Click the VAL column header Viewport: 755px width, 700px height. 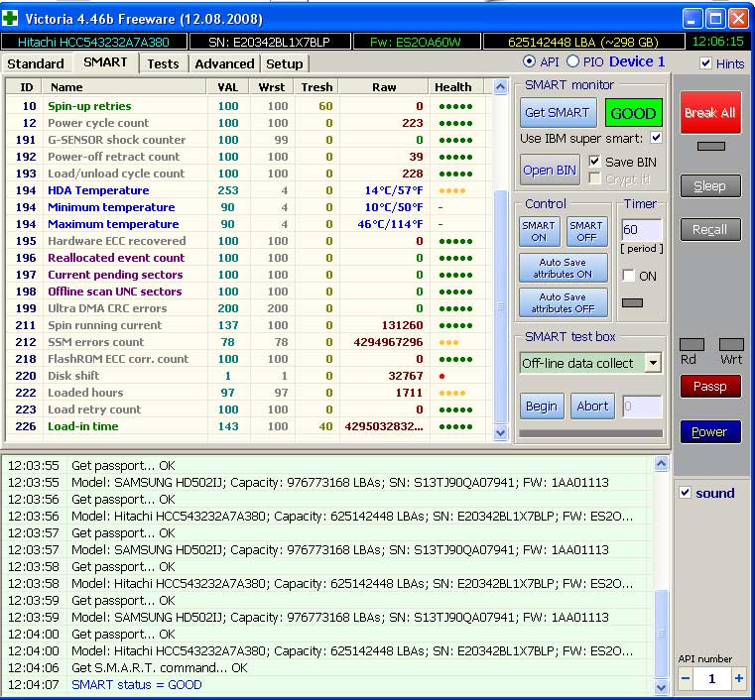tap(228, 87)
